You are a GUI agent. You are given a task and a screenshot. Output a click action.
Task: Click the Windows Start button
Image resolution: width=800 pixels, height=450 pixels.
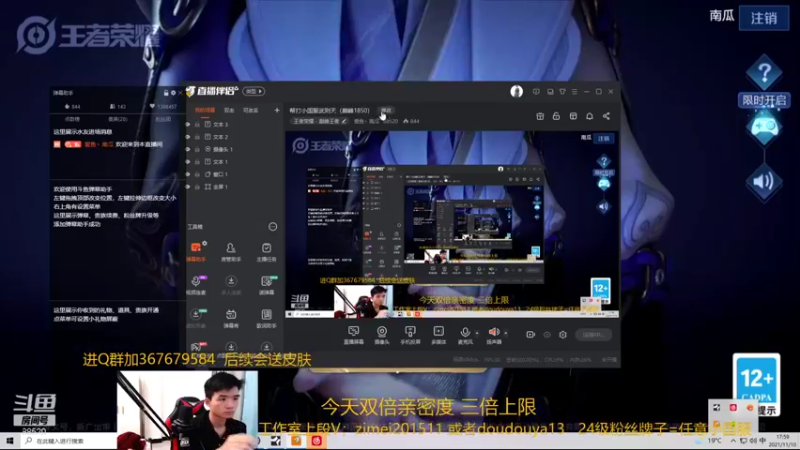tap(9, 441)
